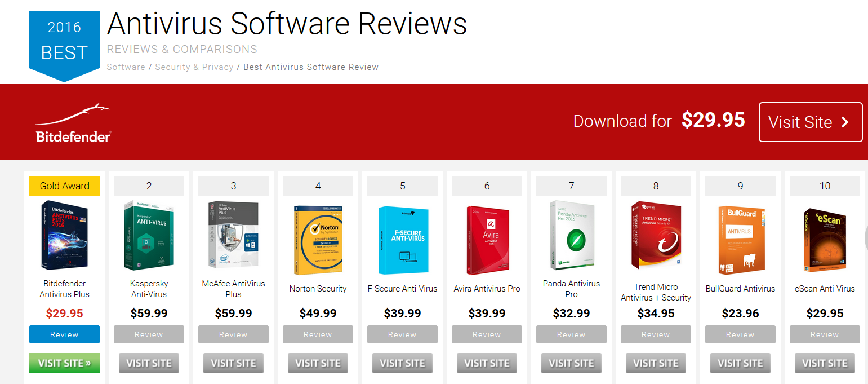The height and width of the screenshot is (384, 868).
Task: Click the $32.99 Panda price
Action: click(571, 314)
